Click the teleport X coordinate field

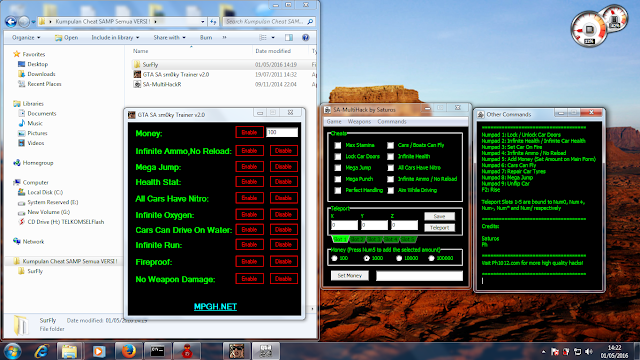(x=344, y=225)
